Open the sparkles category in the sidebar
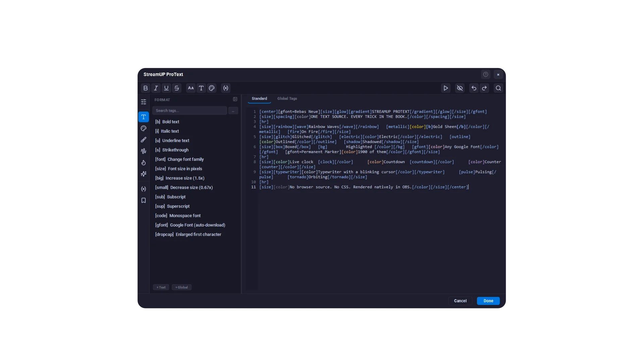Screen dimensions: 644x362 click(x=144, y=174)
